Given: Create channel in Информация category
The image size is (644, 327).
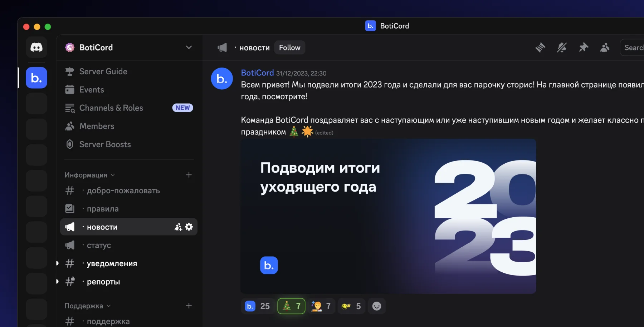Looking at the screenshot, I should [x=189, y=175].
